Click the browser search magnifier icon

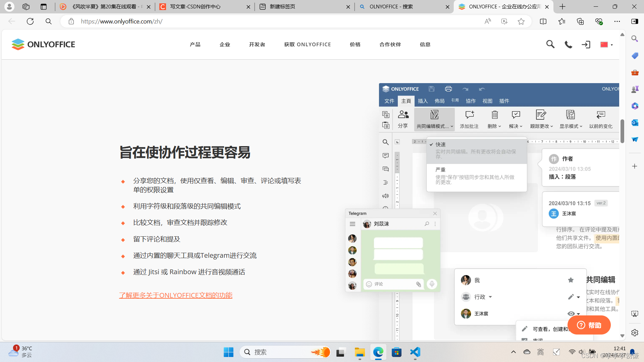pos(49,21)
